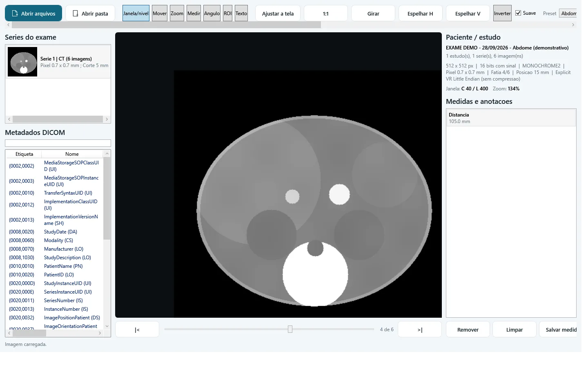Click the SeriesNumber (IS) row
The width and height of the screenshot is (588, 368).
click(x=54, y=301)
